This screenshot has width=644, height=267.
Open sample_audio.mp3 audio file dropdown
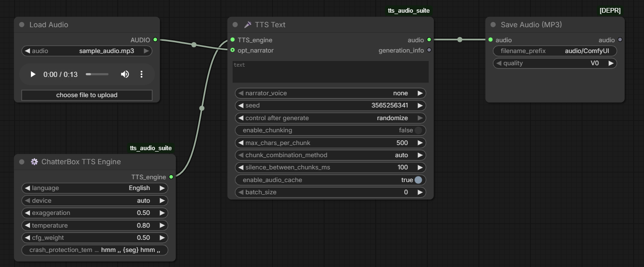coord(87,51)
